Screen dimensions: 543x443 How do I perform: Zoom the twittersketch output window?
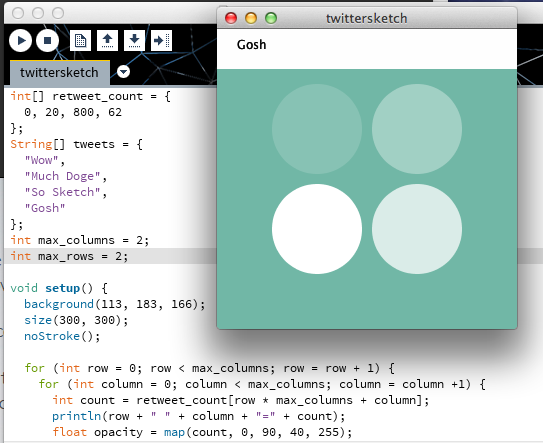[271, 18]
